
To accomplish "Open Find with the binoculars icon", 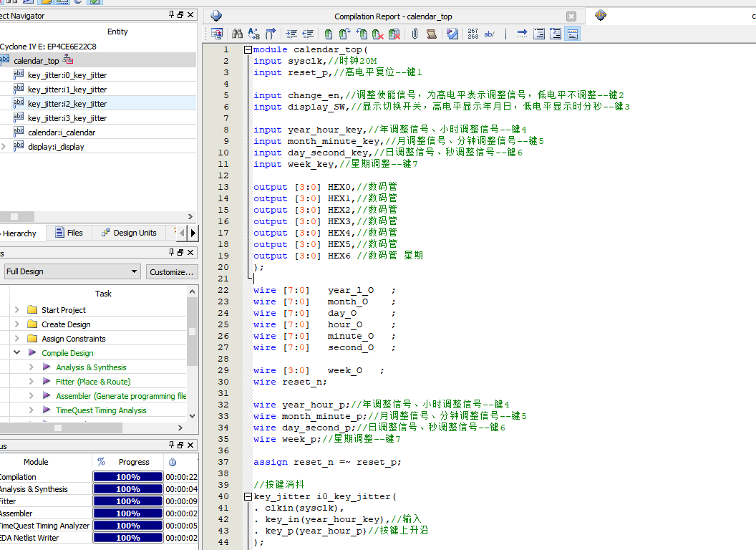I will pos(237,34).
